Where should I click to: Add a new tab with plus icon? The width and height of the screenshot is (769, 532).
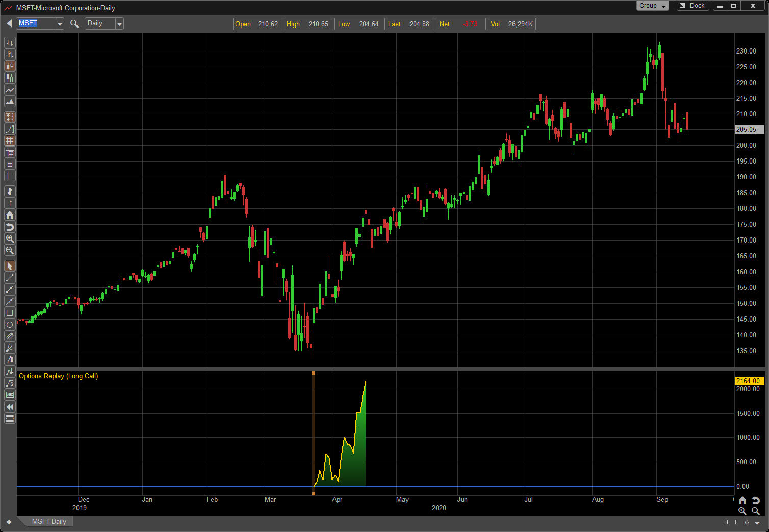coord(9,522)
